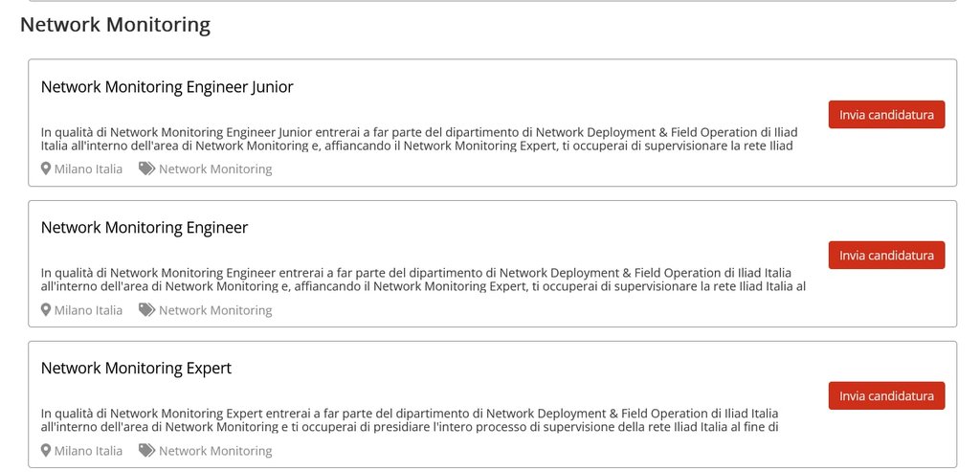980x472 pixels.
Task: Click location pin icon in Network Monitoring Engineer card
Action: coord(46,309)
